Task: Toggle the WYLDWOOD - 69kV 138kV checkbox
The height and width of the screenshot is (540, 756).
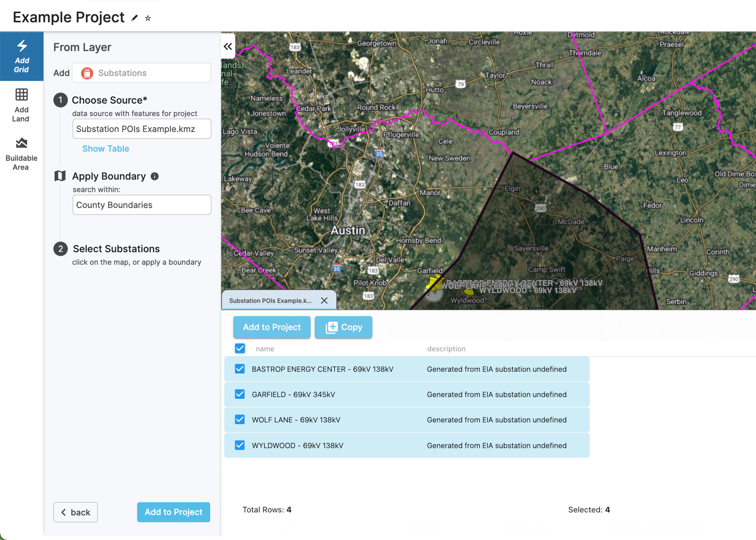Action: click(x=240, y=445)
